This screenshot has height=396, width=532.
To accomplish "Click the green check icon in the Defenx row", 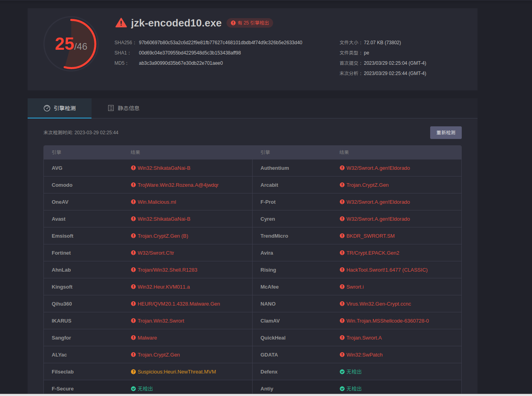I will coord(342,372).
